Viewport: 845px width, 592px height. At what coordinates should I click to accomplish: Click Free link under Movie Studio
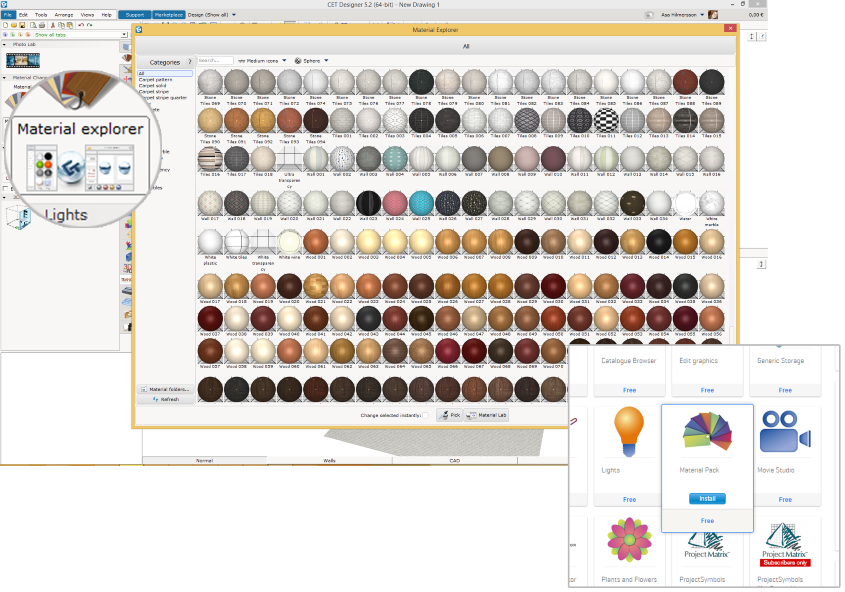pyautogui.click(x=785, y=499)
